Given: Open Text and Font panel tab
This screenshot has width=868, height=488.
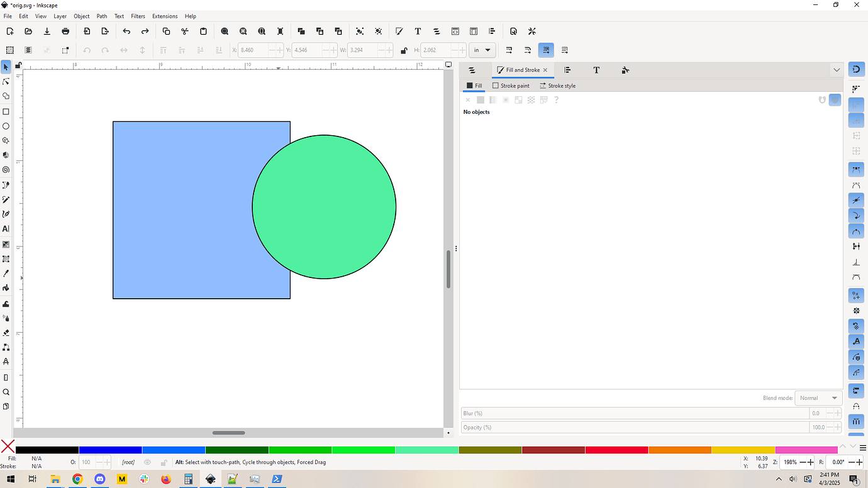Looking at the screenshot, I should click(596, 70).
